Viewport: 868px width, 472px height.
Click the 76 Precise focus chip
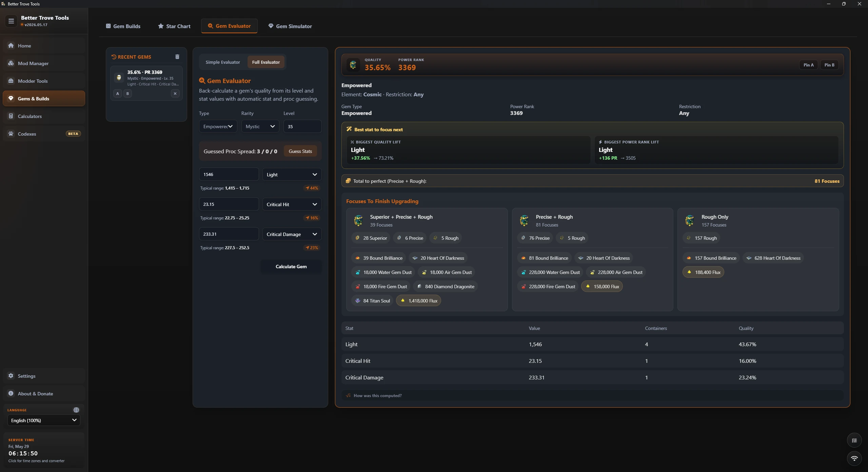[535, 238]
